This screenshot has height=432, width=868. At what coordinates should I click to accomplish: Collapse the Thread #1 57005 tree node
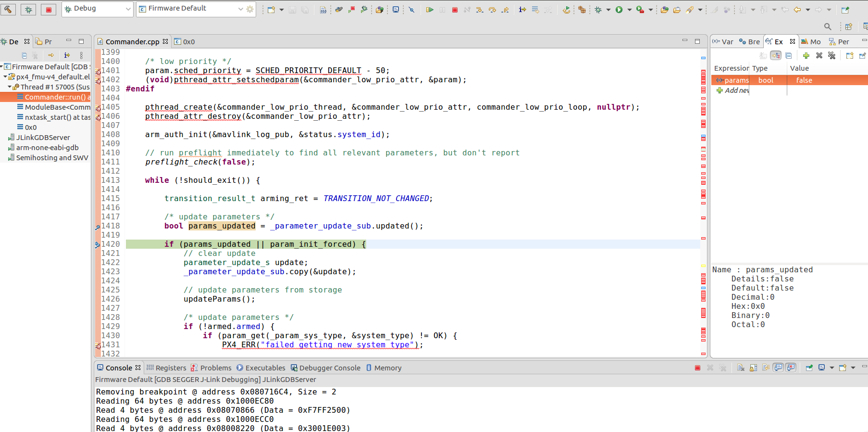pos(10,87)
